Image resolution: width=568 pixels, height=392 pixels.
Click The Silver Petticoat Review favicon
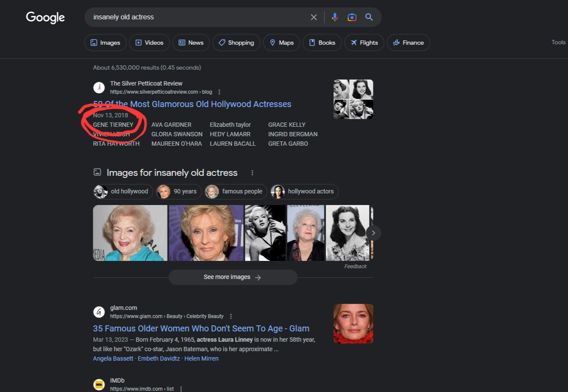99,87
